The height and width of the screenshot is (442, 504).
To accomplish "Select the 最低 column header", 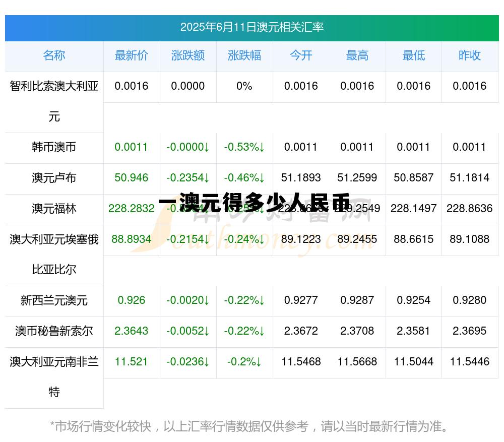I will (x=413, y=56).
